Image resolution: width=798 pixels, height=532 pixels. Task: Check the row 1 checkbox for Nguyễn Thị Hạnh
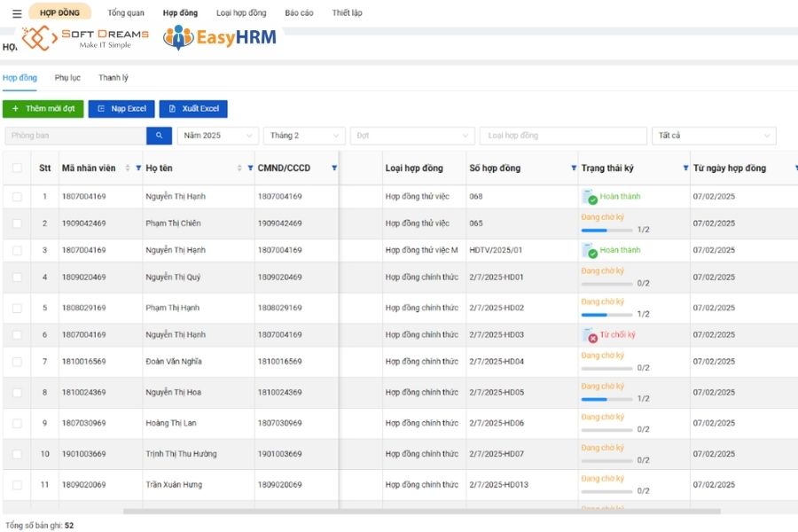tap(17, 197)
